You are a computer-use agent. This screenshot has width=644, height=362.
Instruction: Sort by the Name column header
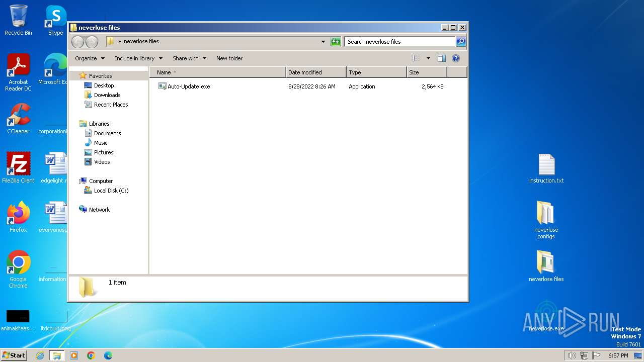(x=217, y=72)
